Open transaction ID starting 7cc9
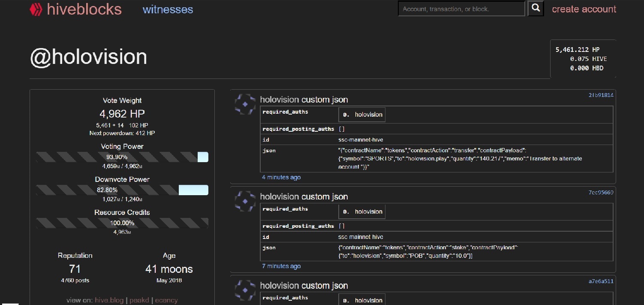644x305 pixels. pyautogui.click(x=601, y=193)
